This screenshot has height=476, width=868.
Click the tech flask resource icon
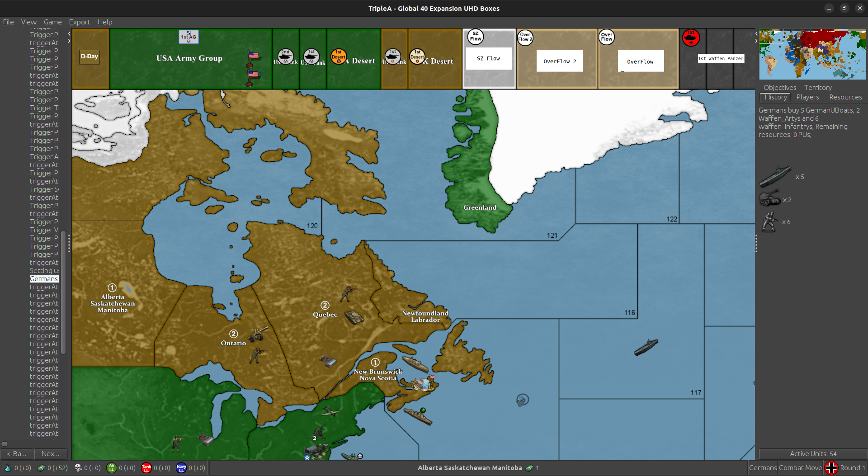8,468
